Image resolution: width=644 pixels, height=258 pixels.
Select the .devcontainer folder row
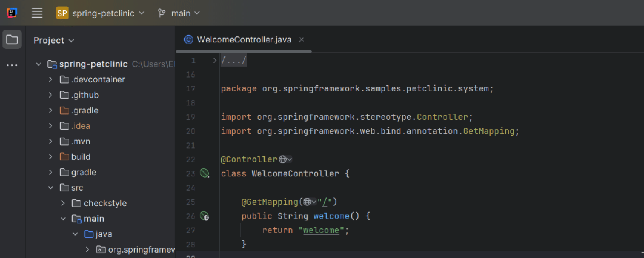click(100, 80)
